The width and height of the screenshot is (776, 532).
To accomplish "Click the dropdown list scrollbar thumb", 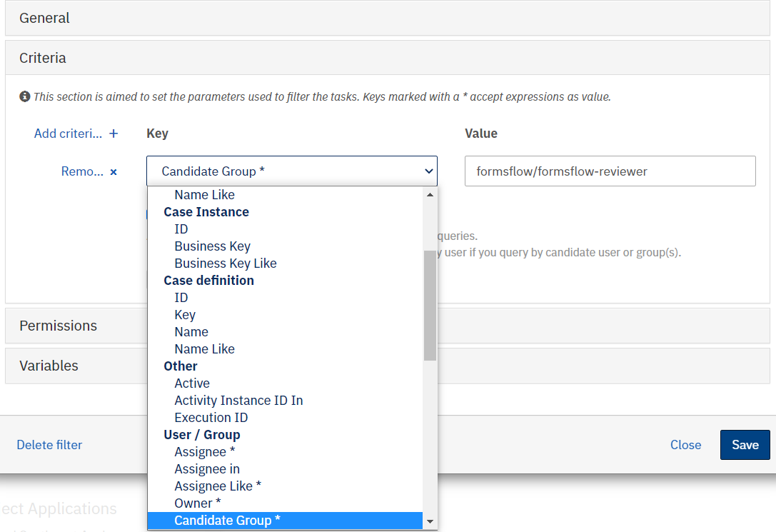I will coord(430,306).
